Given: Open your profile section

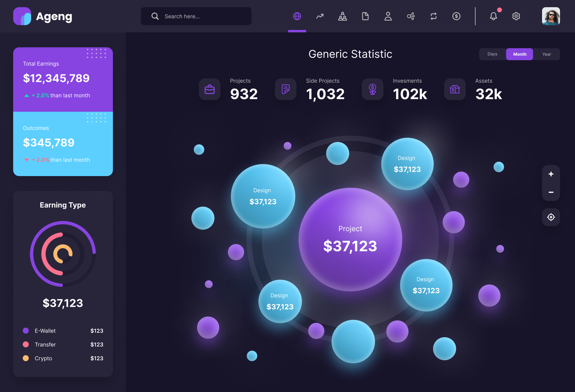Looking at the screenshot, I should pos(388,16).
